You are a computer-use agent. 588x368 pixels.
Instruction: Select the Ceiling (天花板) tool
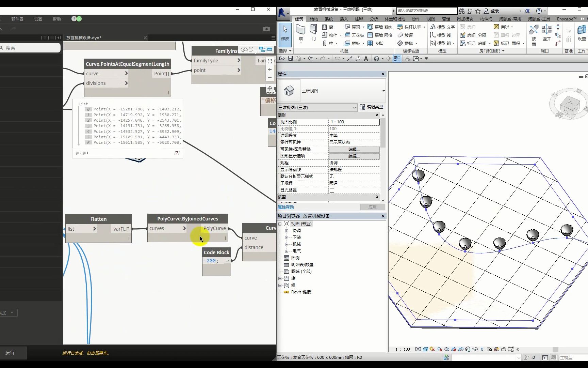pyautogui.click(x=356, y=35)
